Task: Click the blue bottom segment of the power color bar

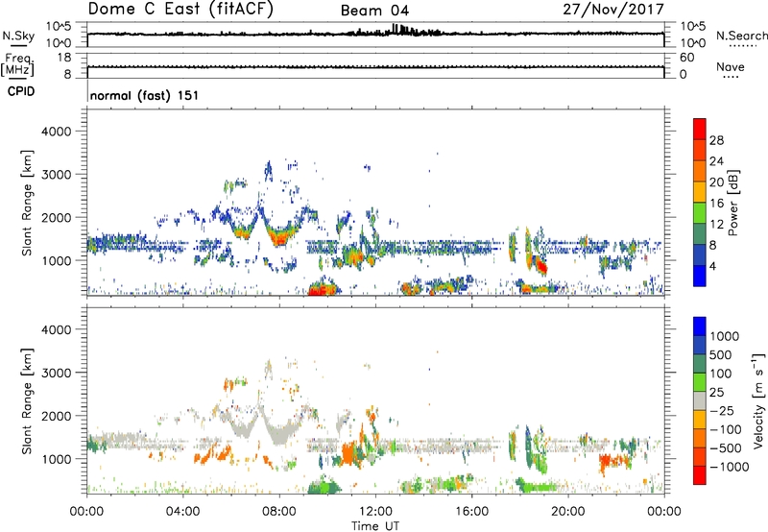Action: 700,276
